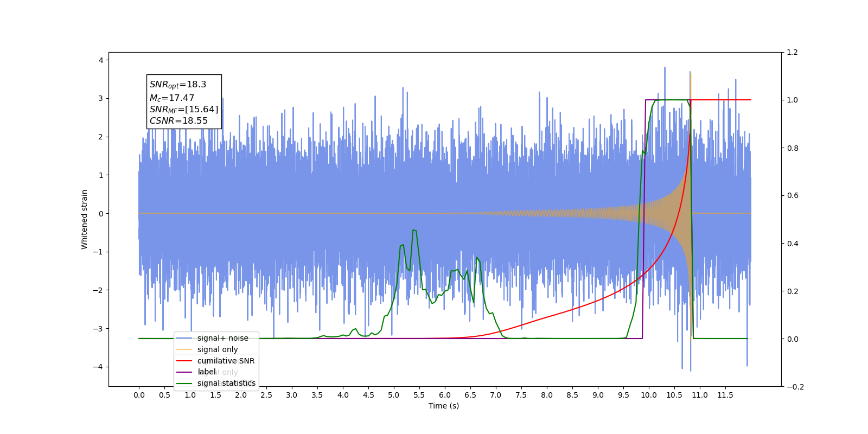Click the green line swatch for signal statistics
The width and height of the screenshot is (868, 434).
coord(184,383)
